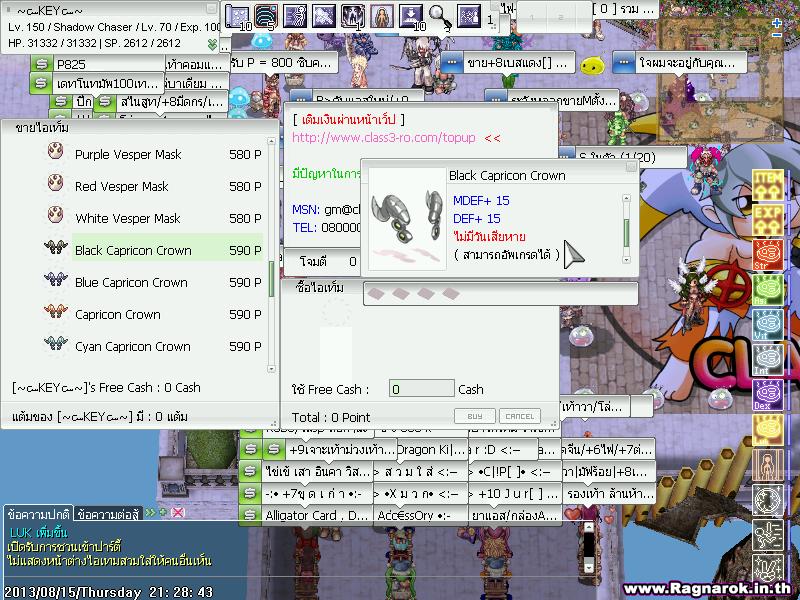Click the green double-arrow chat icon
Image resolution: width=800 pixels, height=600 pixels.
pyautogui.click(x=150, y=512)
